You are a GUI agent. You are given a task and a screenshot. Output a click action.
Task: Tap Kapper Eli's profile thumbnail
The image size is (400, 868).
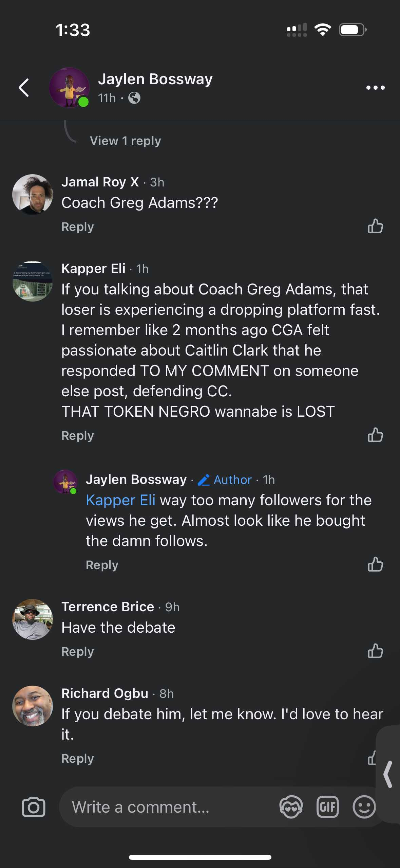(x=33, y=281)
